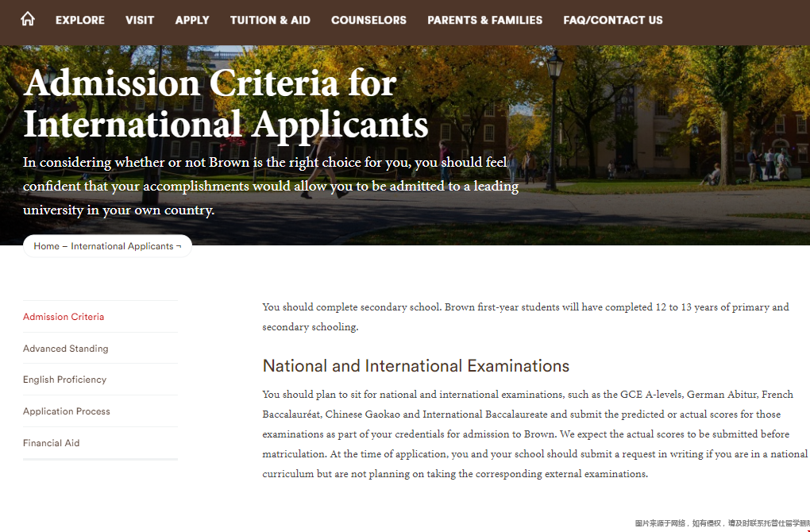Viewport: 810px width, 532px height.
Task: Open the TUITION & AID menu
Action: point(270,20)
